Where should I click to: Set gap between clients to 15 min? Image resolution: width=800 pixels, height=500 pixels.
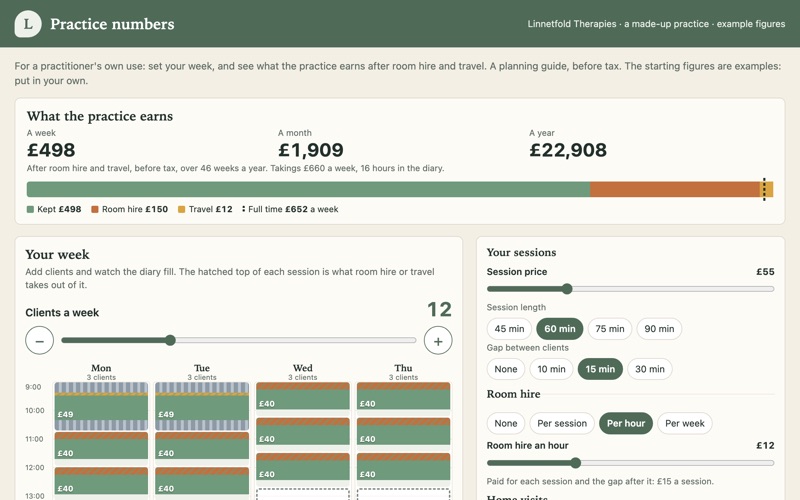[600, 369]
